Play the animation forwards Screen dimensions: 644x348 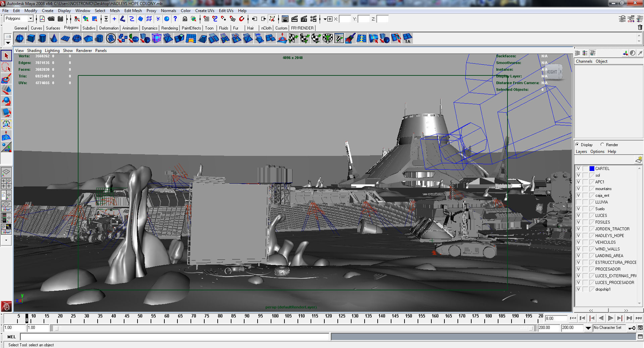[610, 318]
